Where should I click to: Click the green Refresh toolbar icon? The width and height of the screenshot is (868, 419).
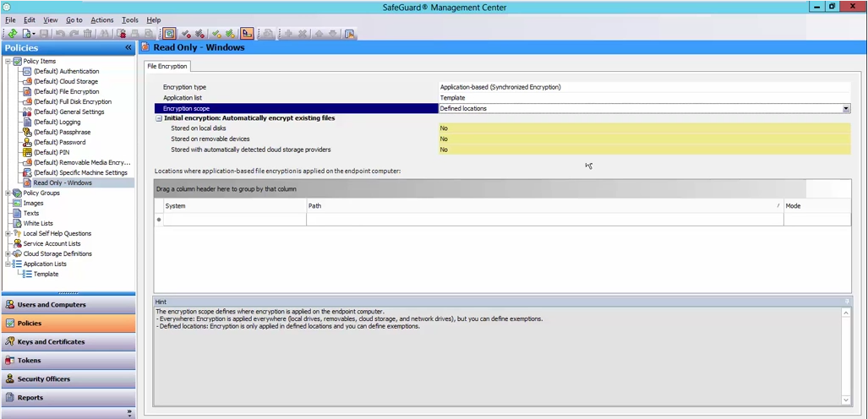click(x=14, y=34)
